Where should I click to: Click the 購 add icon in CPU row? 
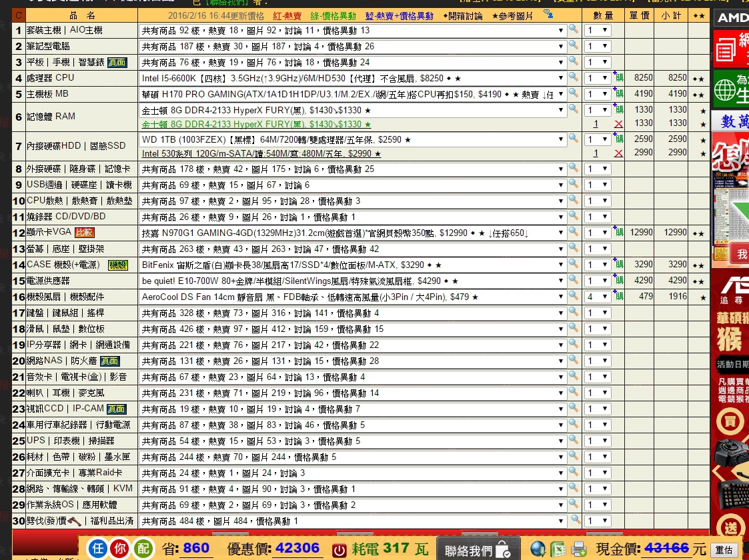[x=618, y=78]
